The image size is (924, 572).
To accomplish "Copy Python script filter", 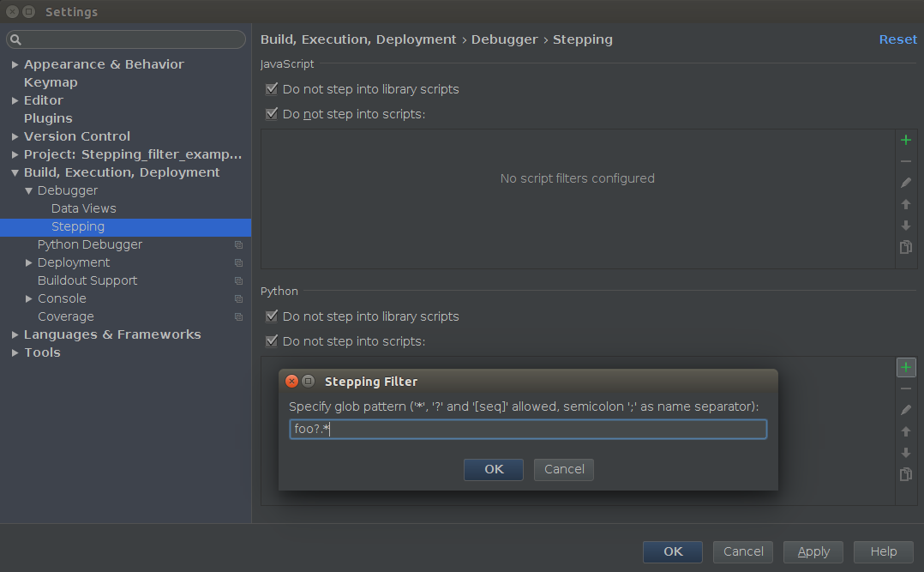I will (x=906, y=474).
